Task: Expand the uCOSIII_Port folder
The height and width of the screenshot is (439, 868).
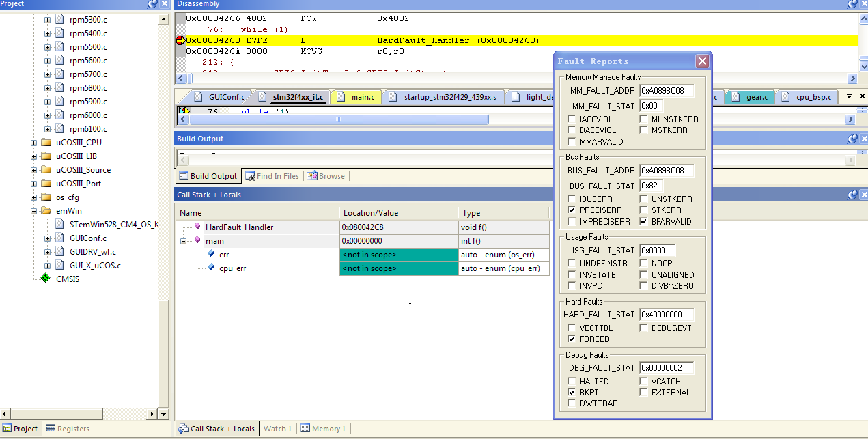Action: (33, 184)
